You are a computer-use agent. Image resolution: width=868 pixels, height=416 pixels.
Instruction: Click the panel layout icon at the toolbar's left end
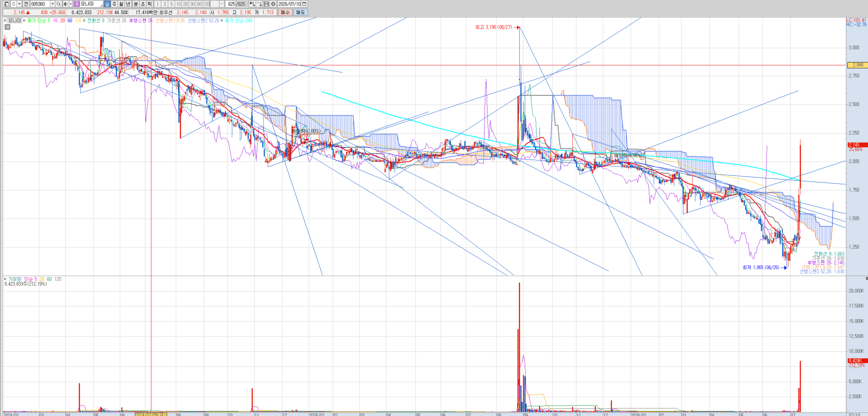click(x=6, y=4)
